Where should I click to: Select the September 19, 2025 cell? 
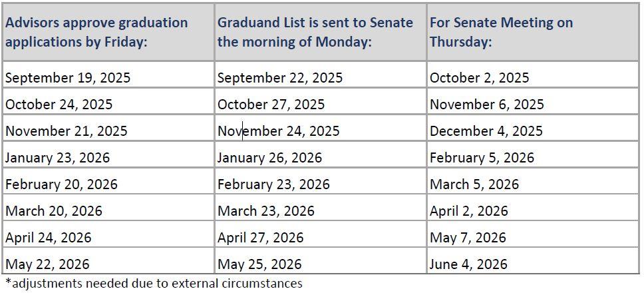click(68, 78)
